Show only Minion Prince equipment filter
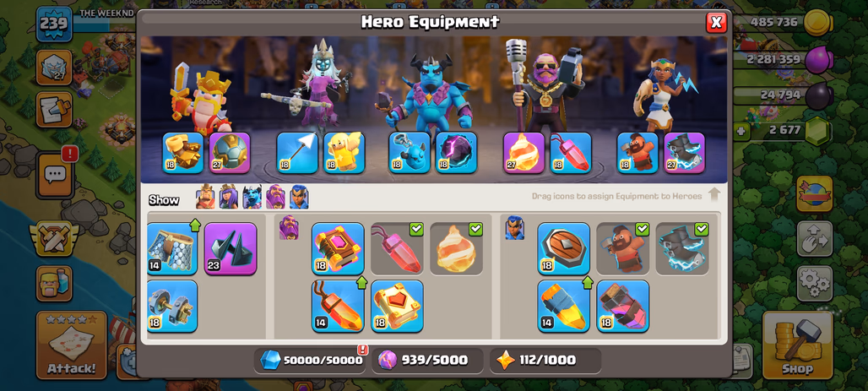868x391 pixels. point(252,197)
